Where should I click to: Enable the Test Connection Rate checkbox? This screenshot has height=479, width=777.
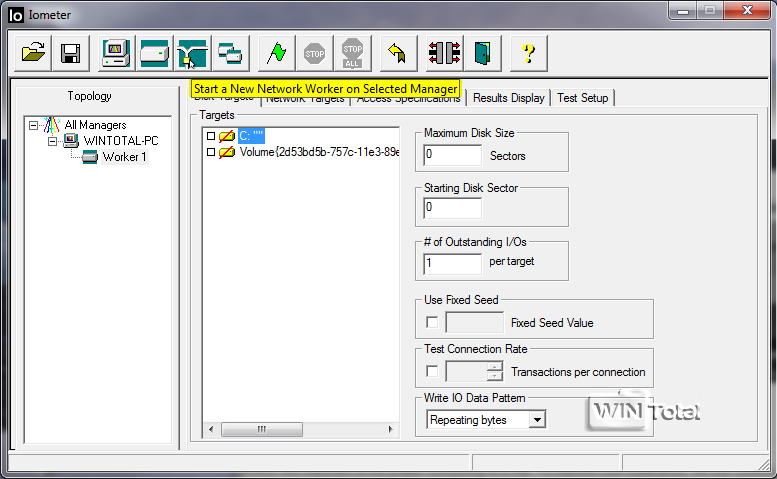tap(432, 371)
